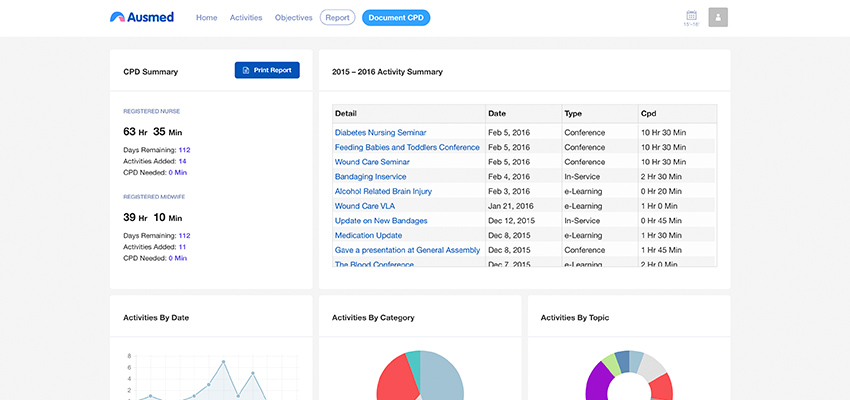Open the Wound Care VLA link
Image resolution: width=850 pixels, height=400 pixels.
365,206
